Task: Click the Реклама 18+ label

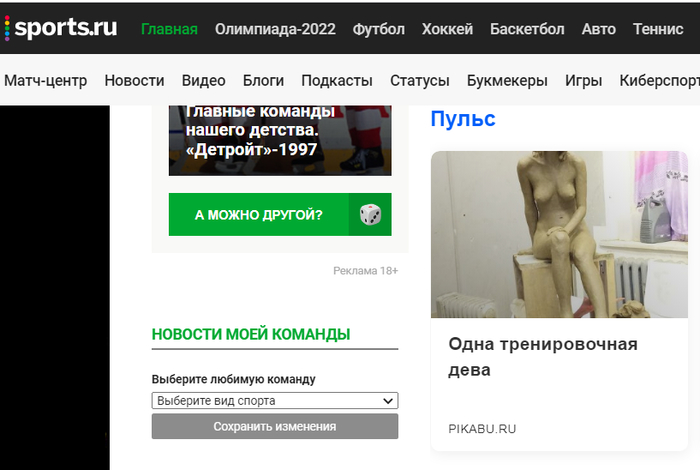Action: coord(366,271)
